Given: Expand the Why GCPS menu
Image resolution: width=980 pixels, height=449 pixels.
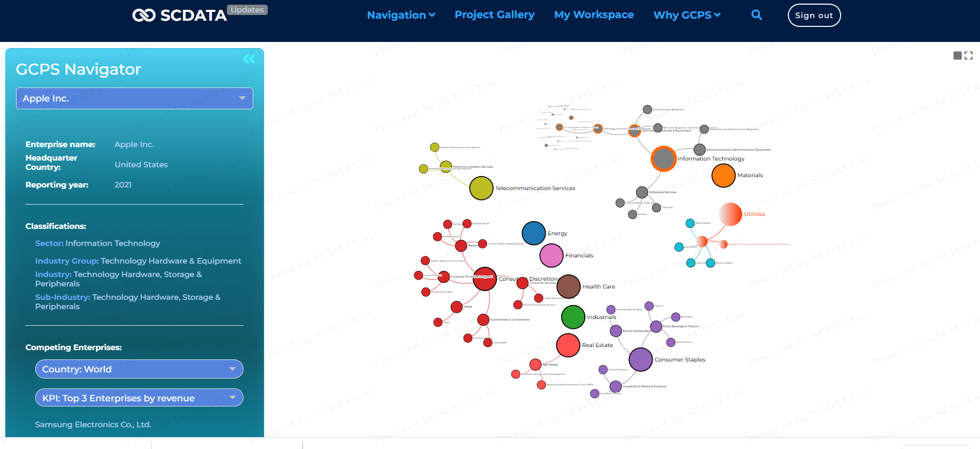Looking at the screenshot, I should click(687, 15).
